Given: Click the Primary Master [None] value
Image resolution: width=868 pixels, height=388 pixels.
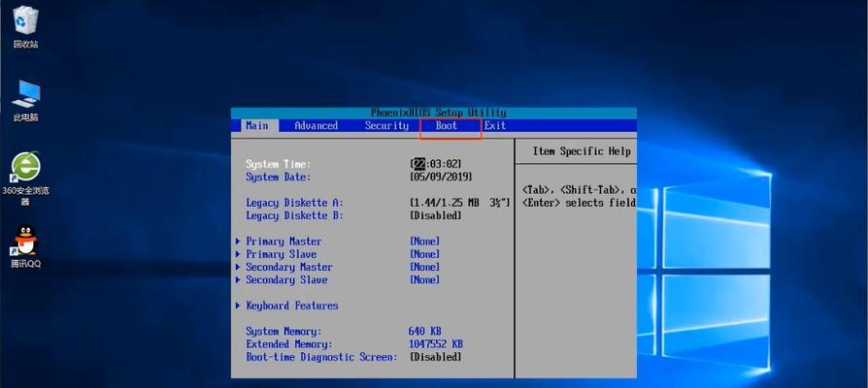Looking at the screenshot, I should 424,242.
